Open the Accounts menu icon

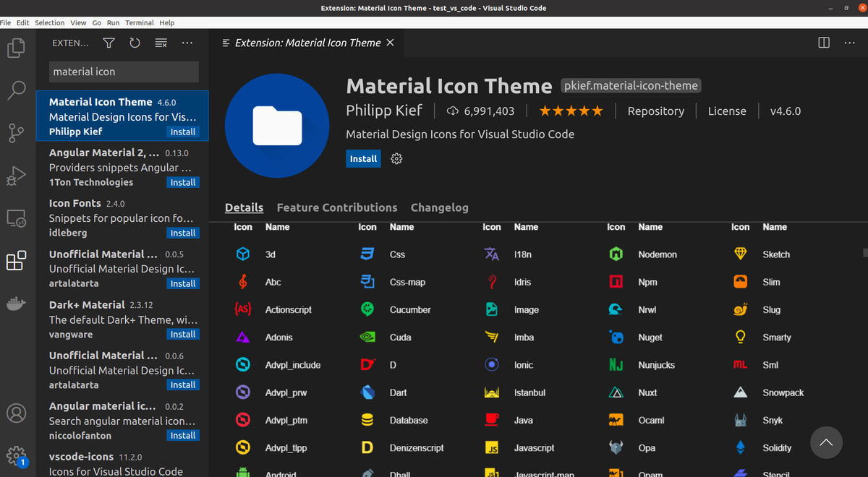[x=16, y=413]
